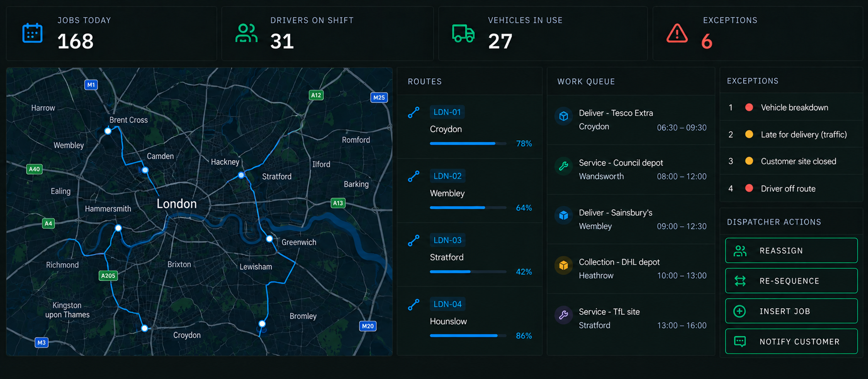Click the route icon beside LDN-01

tap(413, 112)
